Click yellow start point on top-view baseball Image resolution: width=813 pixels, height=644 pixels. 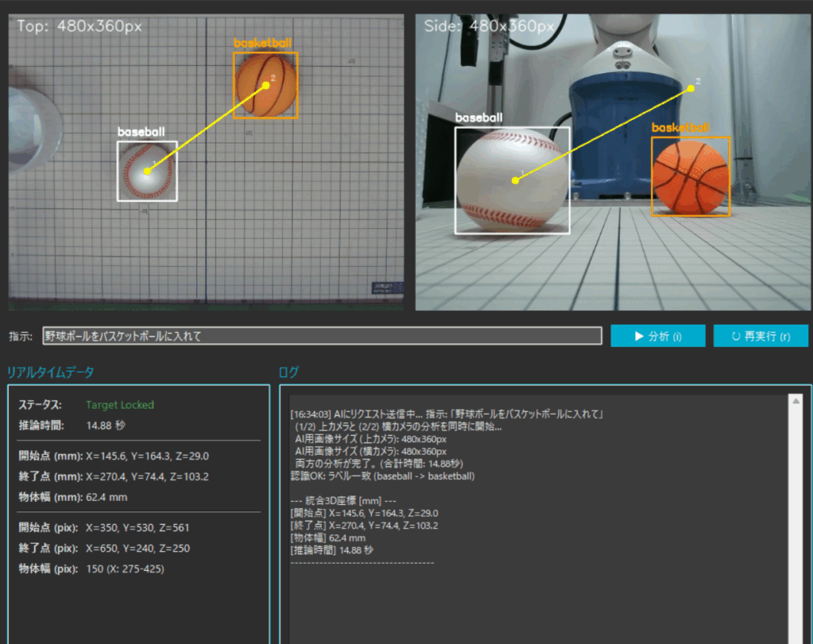148,171
